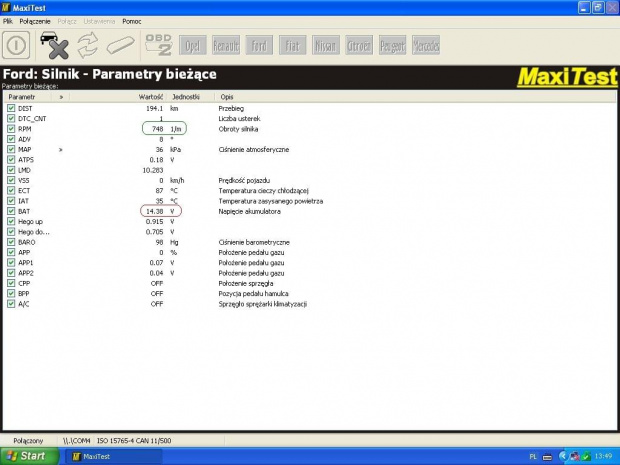This screenshot has width=620, height=465.
Task: Click the MaxiTest taskbar button
Action: click(113, 456)
